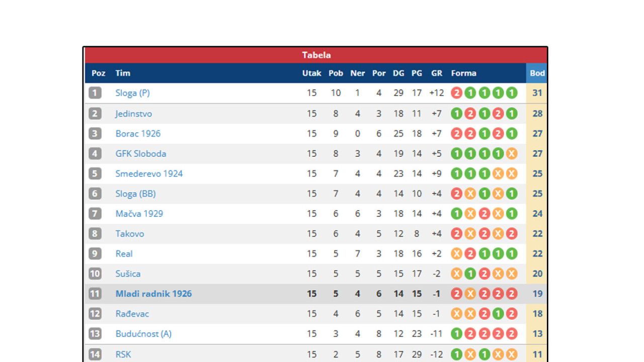Open the Mačva 1929 team link
The height and width of the screenshot is (362, 644).
click(139, 214)
